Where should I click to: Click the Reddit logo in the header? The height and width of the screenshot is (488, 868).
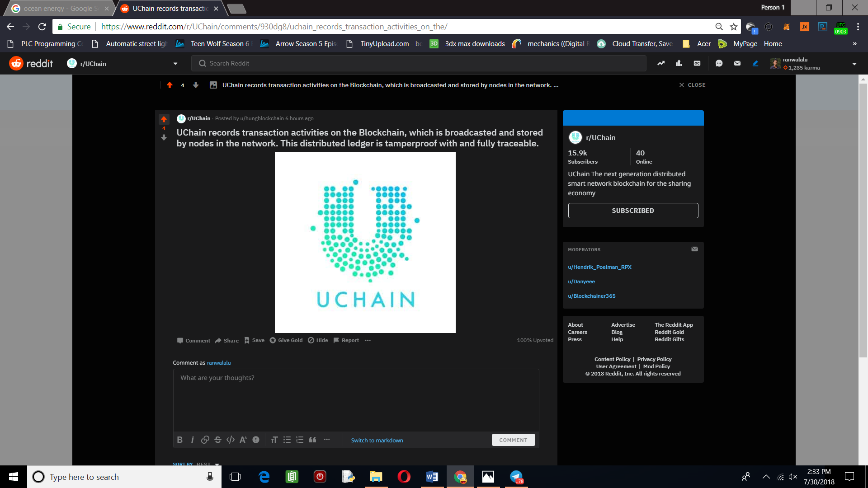[31, 63]
